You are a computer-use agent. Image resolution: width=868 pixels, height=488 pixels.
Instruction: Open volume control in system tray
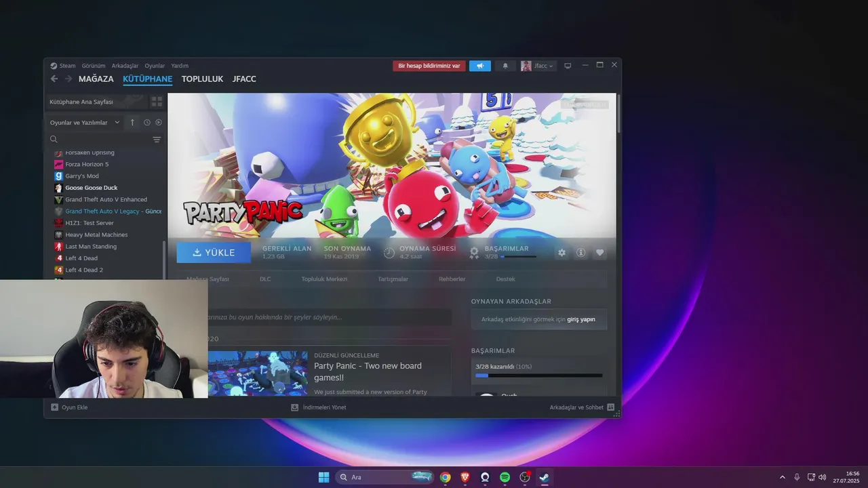823,477
